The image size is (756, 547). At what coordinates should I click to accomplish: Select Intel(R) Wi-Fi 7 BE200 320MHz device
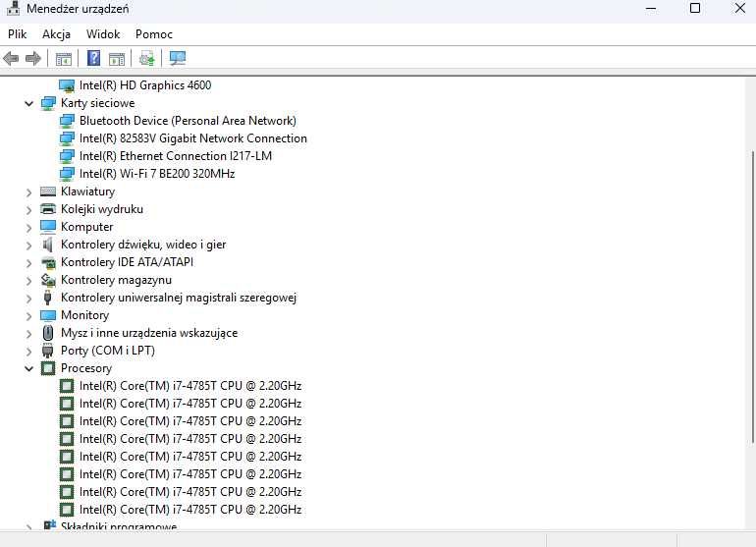(157, 174)
